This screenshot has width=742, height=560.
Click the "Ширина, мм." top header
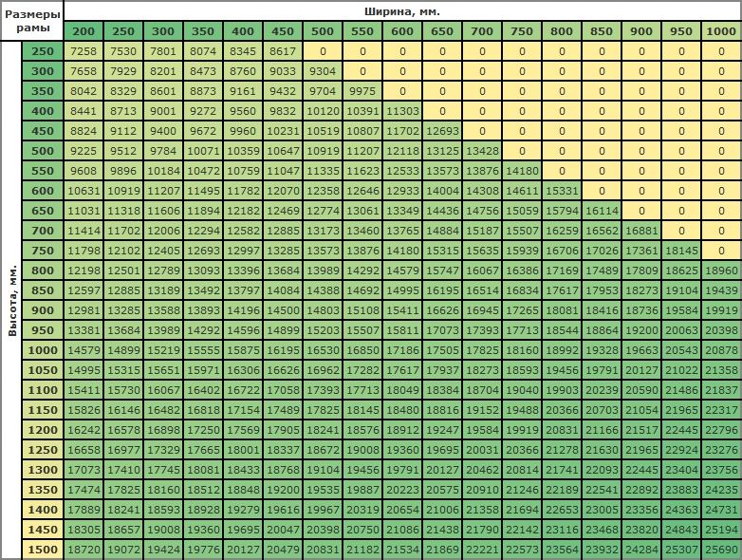(x=402, y=11)
